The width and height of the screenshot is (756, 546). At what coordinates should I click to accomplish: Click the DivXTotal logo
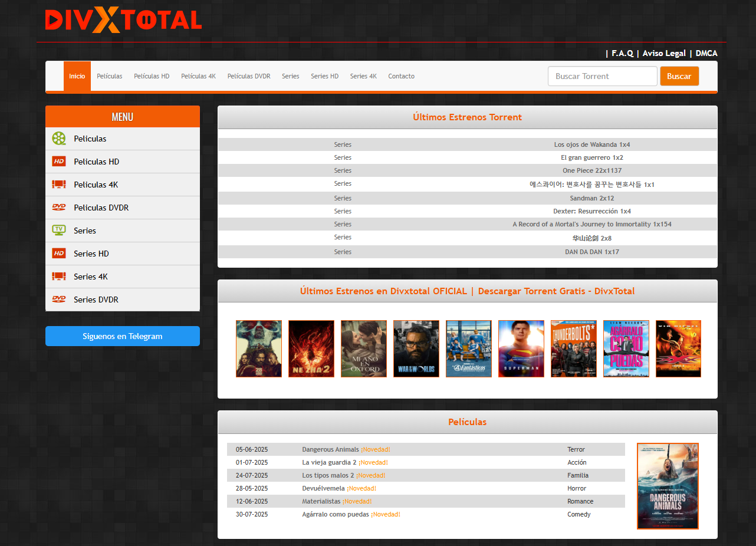[x=123, y=20]
